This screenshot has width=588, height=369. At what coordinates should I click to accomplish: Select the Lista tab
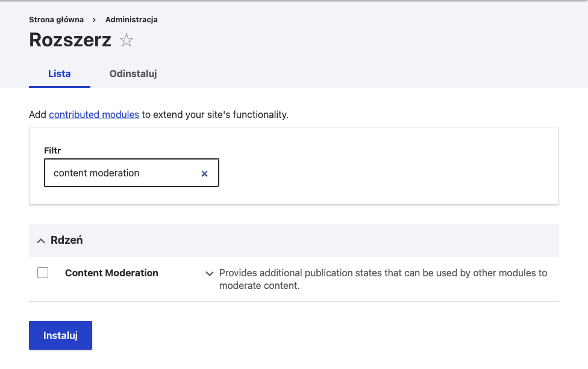click(x=59, y=74)
